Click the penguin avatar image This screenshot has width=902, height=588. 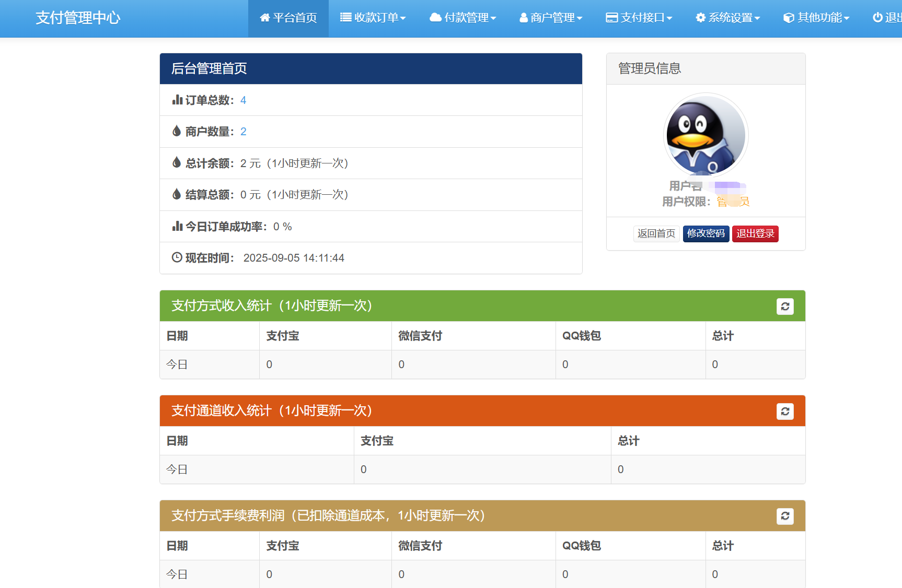pyautogui.click(x=706, y=135)
